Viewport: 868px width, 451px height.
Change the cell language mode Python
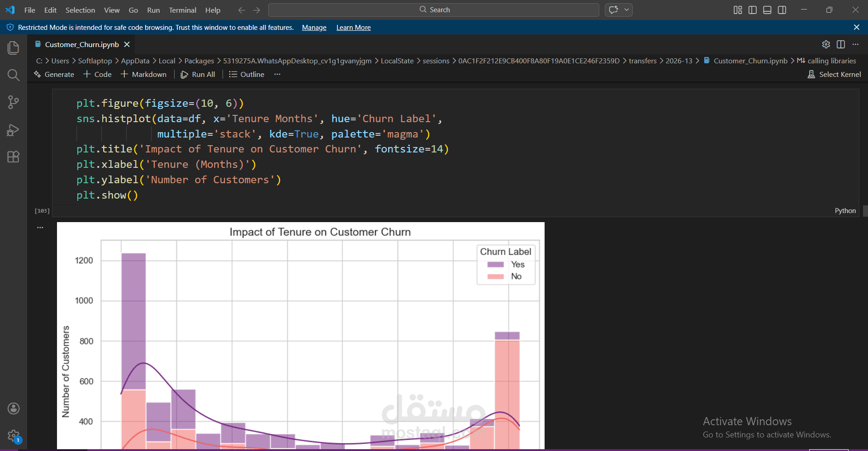pyautogui.click(x=845, y=211)
